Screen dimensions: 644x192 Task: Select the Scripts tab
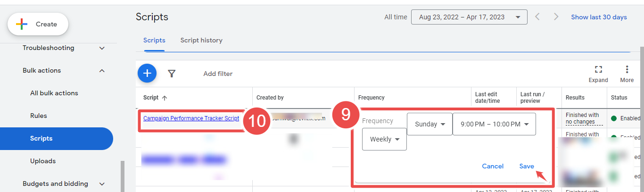click(154, 40)
